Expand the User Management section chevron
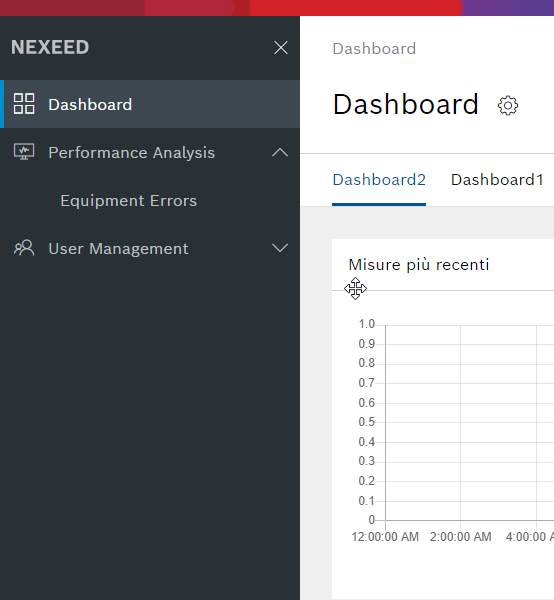This screenshot has height=600, width=554. [280, 248]
